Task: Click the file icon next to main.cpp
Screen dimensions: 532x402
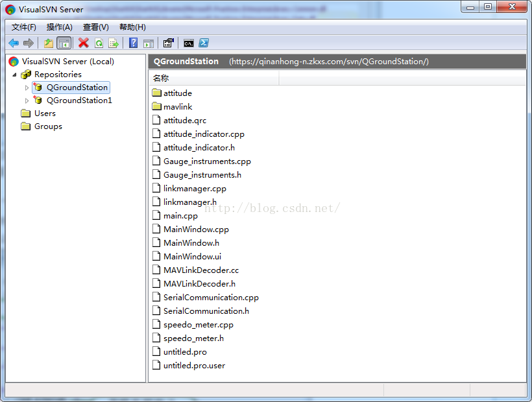Action: [156, 215]
